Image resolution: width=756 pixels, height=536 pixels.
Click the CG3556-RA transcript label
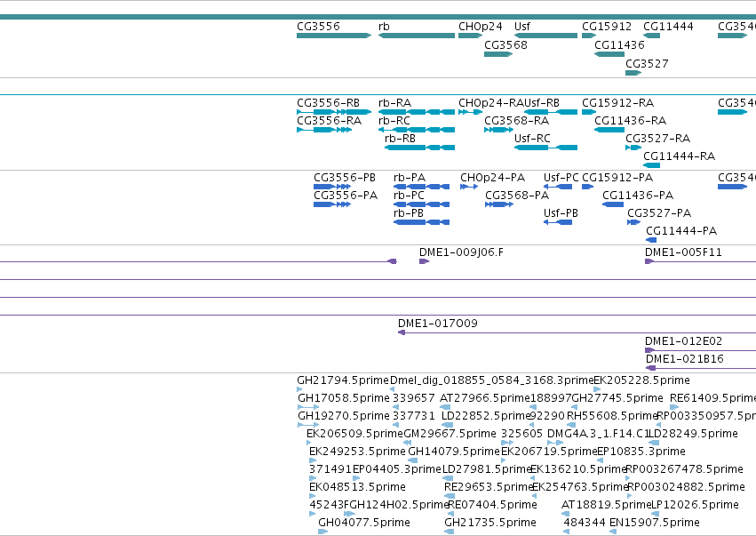330,121
